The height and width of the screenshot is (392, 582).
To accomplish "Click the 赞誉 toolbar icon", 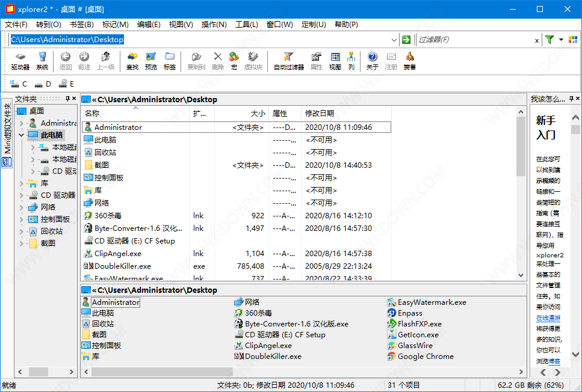I will click(410, 61).
